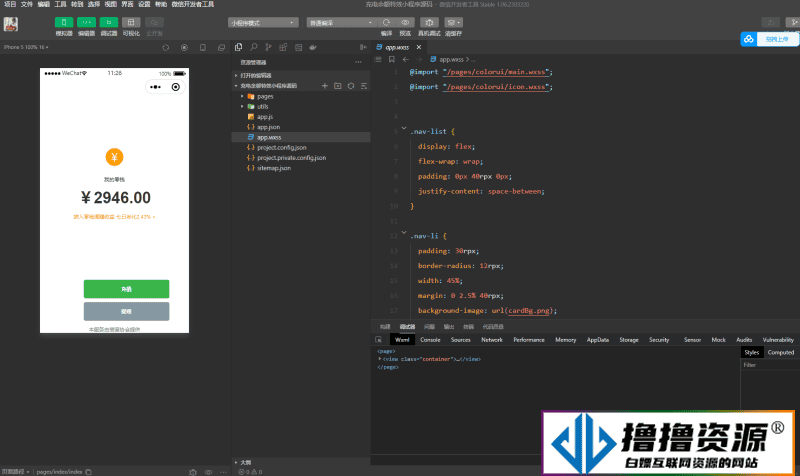The image size is (800, 476).
Task: Open the clear cache dropdown
Action: tap(453, 22)
